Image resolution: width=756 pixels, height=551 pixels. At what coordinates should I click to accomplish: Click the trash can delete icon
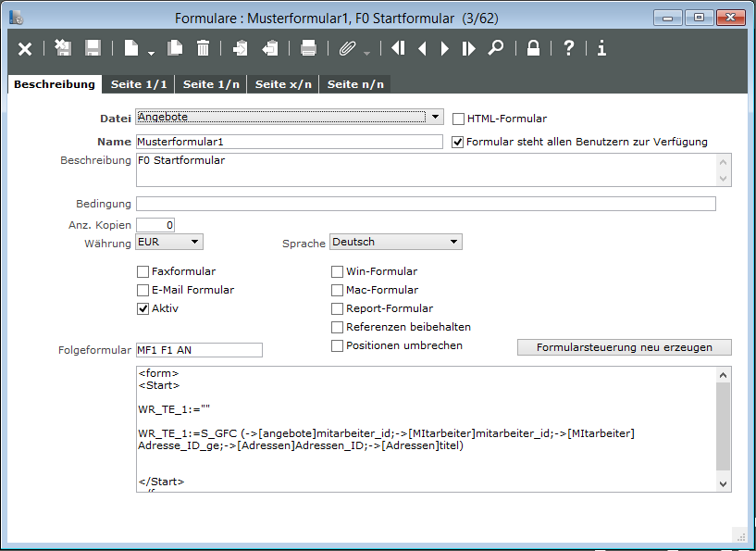click(x=203, y=48)
